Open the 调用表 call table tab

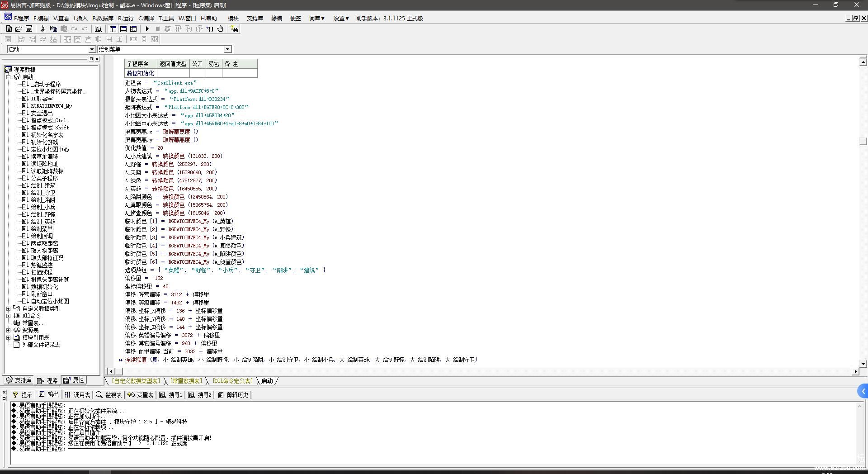click(77, 395)
